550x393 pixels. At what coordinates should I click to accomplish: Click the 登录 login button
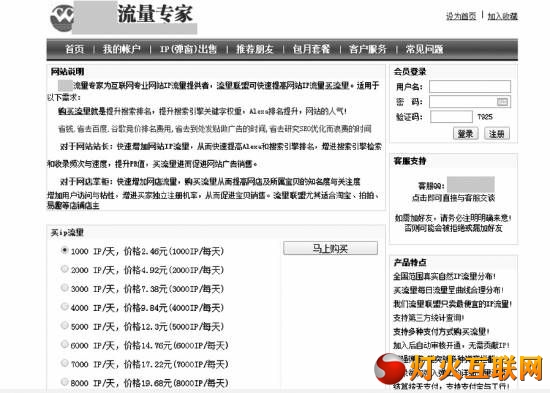pyautogui.click(x=465, y=134)
